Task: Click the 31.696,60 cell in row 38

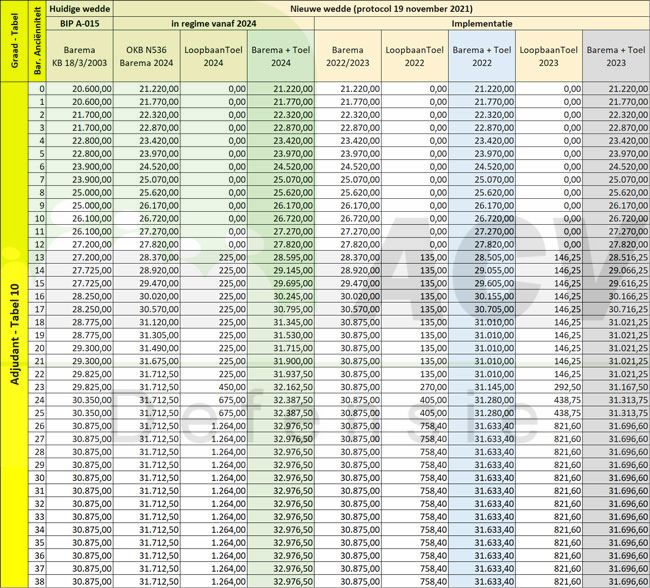Action: click(616, 581)
